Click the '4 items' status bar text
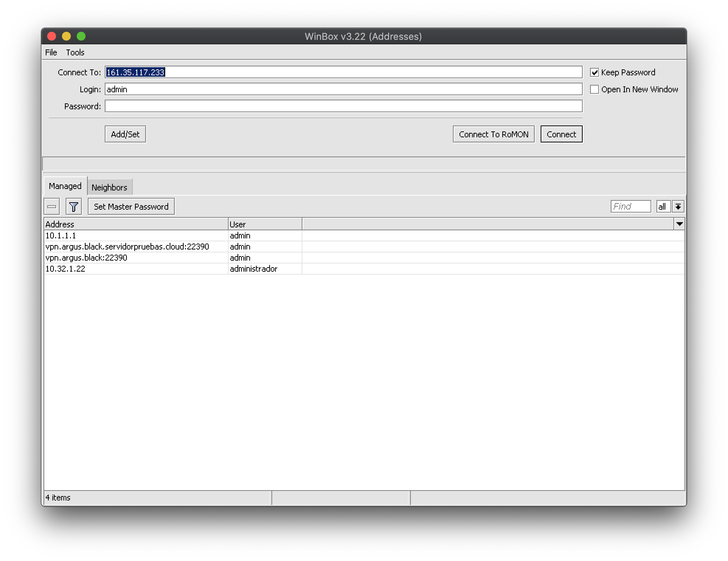The width and height of the screenshot is (728, 561). [58, 498]
